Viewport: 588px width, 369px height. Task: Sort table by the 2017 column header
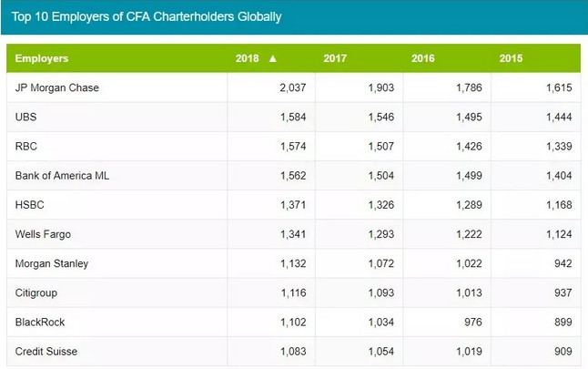point(335,59)
